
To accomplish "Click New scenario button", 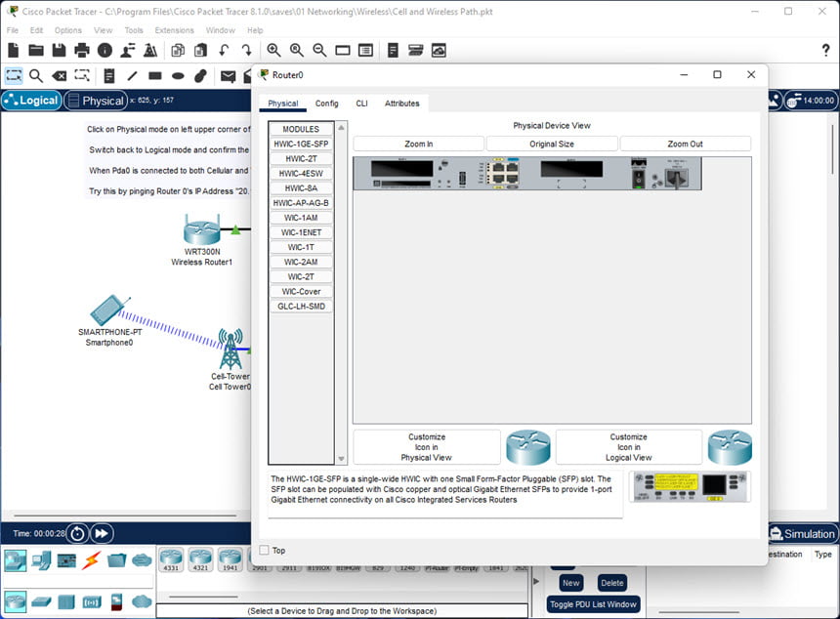I will pos(570,583).
